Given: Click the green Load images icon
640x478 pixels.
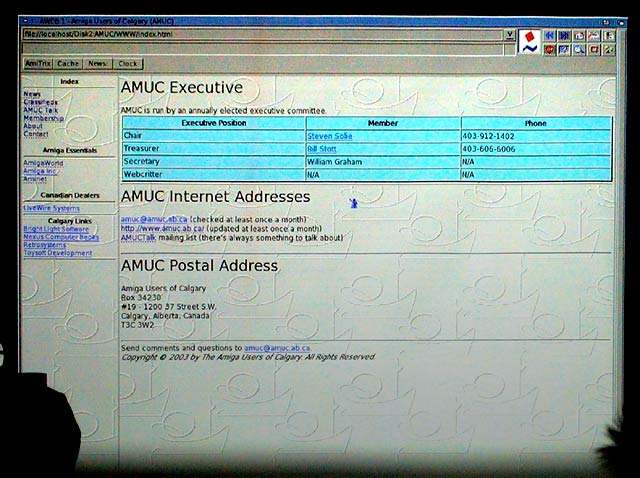Looking at the screenshot, I should pos(609,50).
